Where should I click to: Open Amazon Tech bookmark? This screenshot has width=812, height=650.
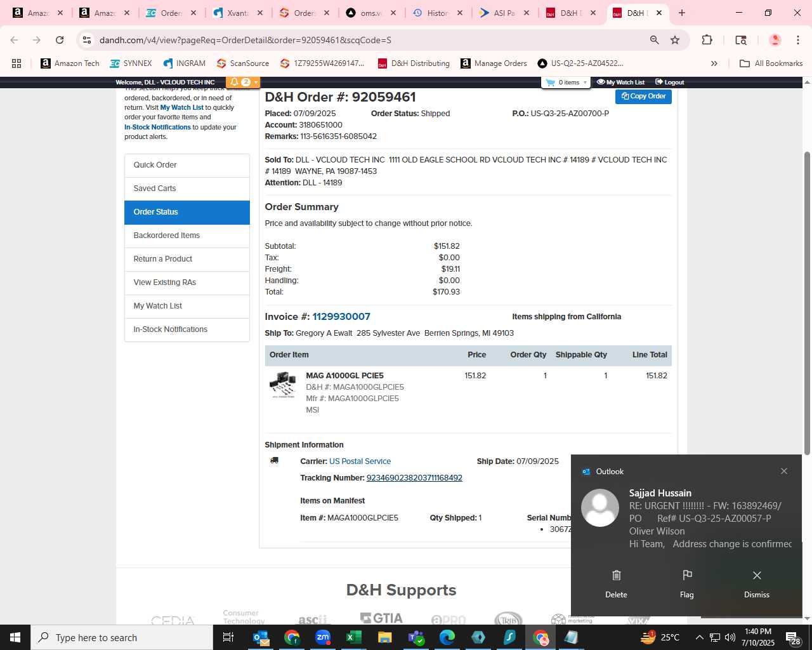point(70,63)
